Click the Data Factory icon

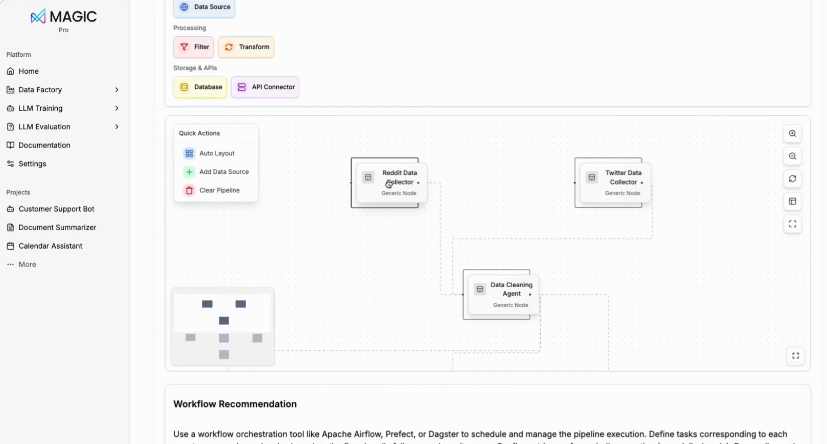(11, 90)
